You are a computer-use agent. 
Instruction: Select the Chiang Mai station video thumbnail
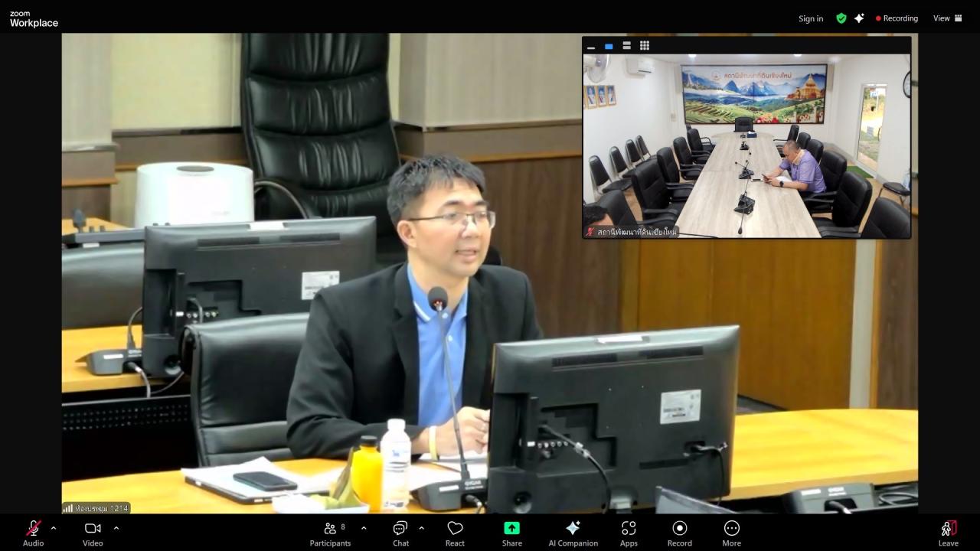coord(746,145)
